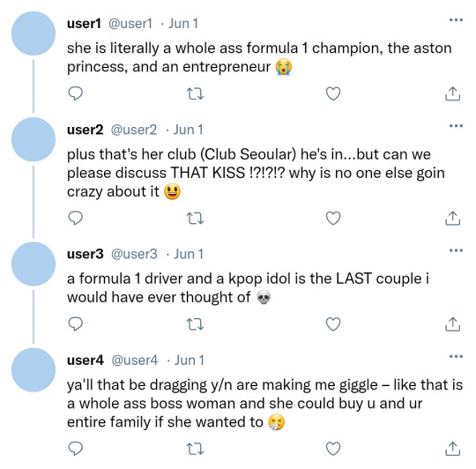Share user2's THAT KISS tweet
The image size is (476, 469).
click(x=452, y=218)
